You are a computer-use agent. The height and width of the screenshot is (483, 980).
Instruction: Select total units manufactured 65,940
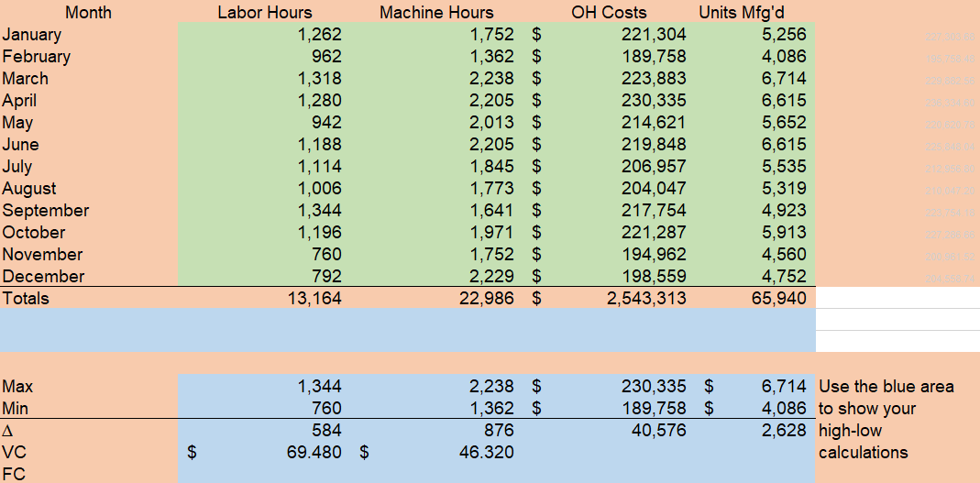[x=779, y=299]
